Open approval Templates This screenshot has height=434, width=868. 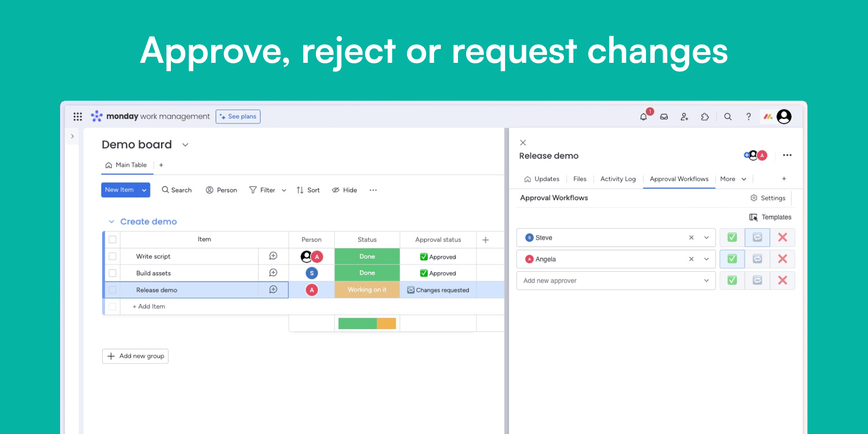770,217
